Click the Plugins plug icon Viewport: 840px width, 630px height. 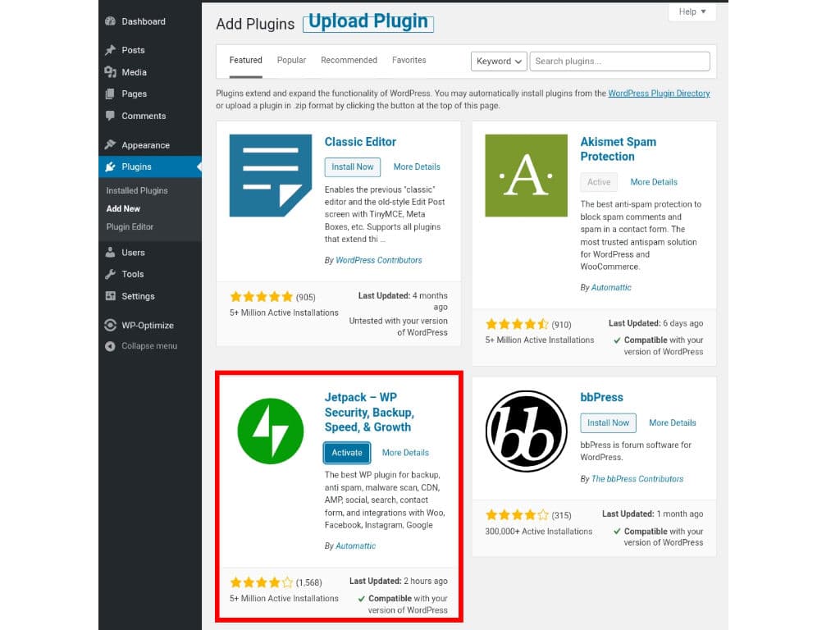[111, 167]
